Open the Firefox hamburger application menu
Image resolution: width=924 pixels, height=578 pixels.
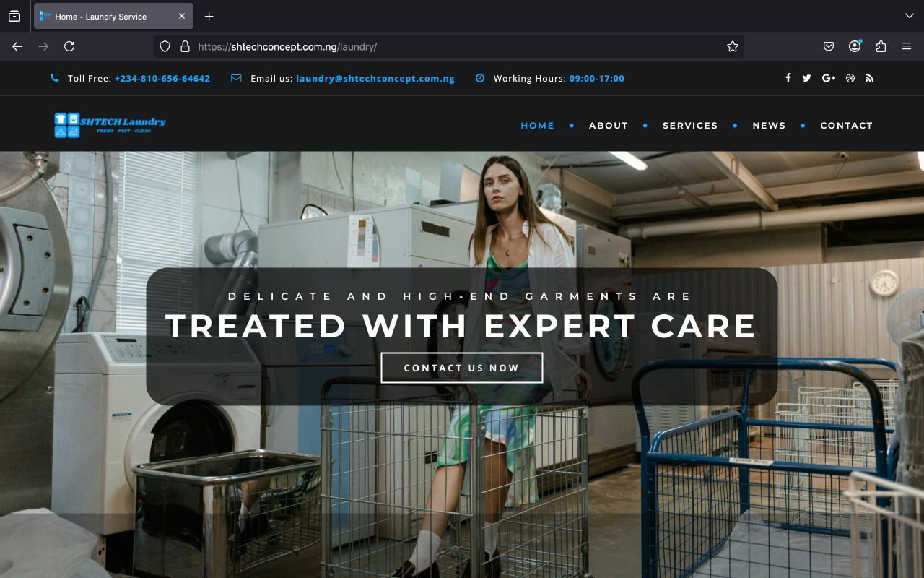click(x=907, y=46)
